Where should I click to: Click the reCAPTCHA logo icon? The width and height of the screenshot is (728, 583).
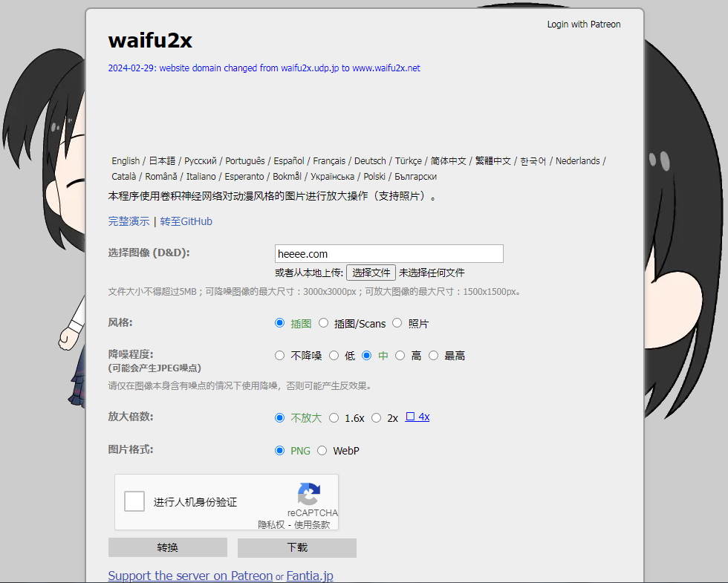click(309, 495)
